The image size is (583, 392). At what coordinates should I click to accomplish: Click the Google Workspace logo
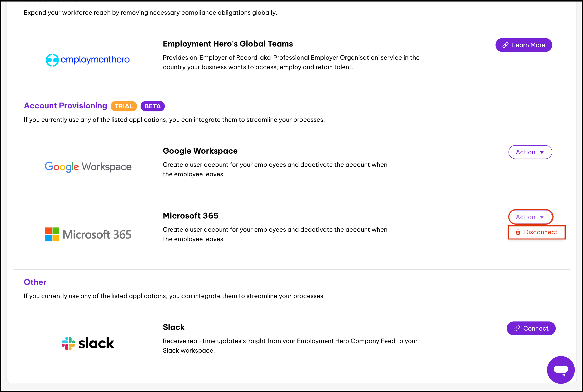click(88, 167)
